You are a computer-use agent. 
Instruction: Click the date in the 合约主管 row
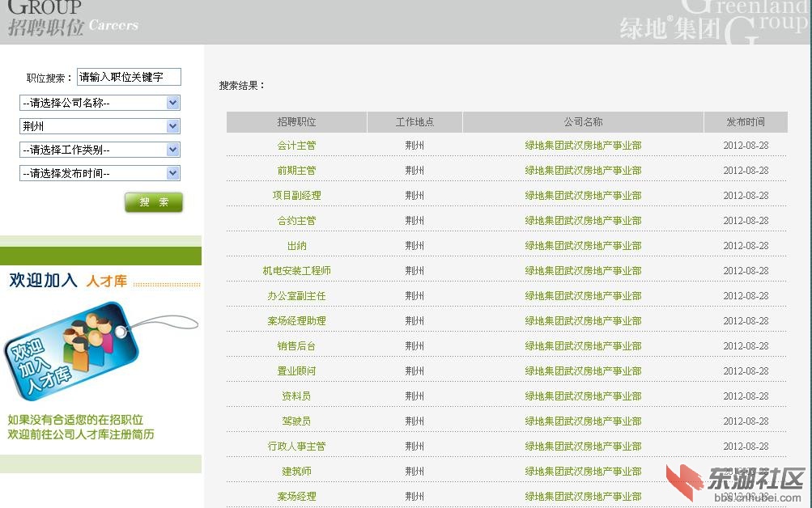(746, 221)
